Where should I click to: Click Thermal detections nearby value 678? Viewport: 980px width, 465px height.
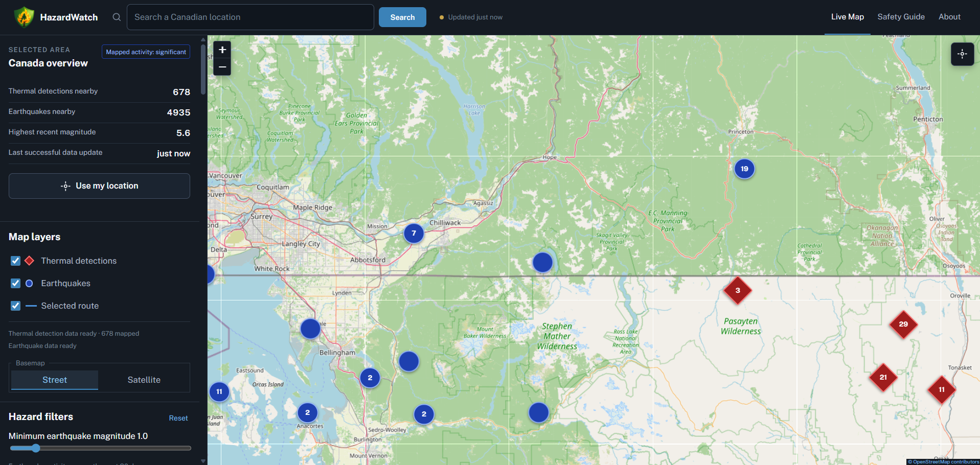pyautogui.click(x=181, y=92)
